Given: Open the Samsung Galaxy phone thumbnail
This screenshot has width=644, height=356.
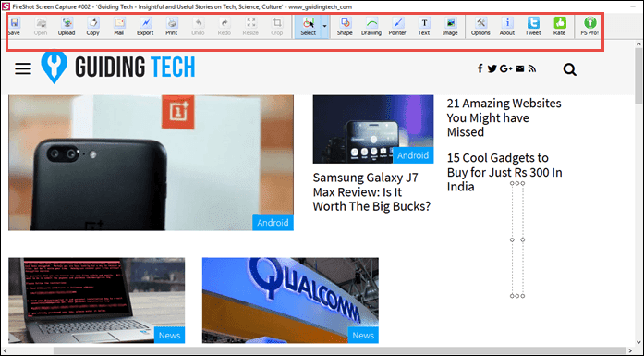Looking at the screenshot, I should 373,129.
